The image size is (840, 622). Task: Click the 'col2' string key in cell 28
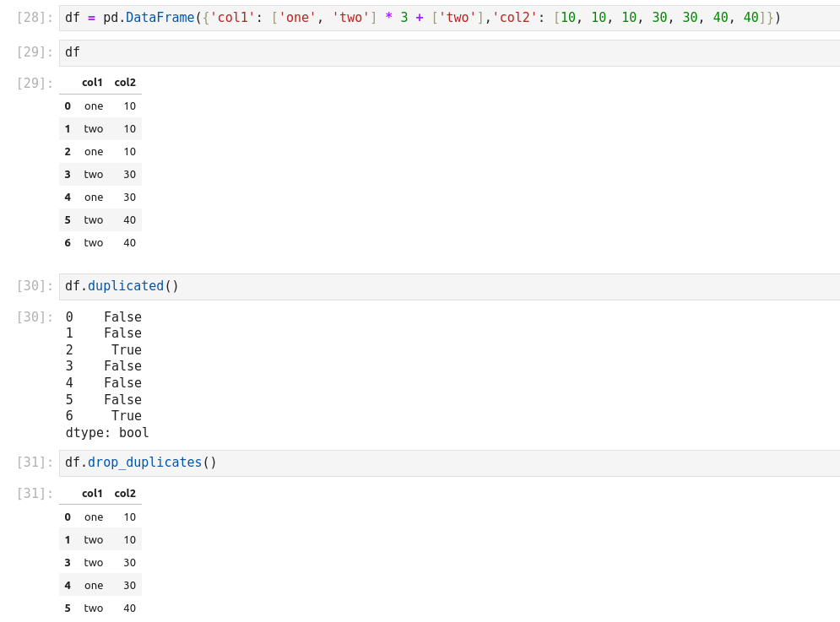[515, 18]
